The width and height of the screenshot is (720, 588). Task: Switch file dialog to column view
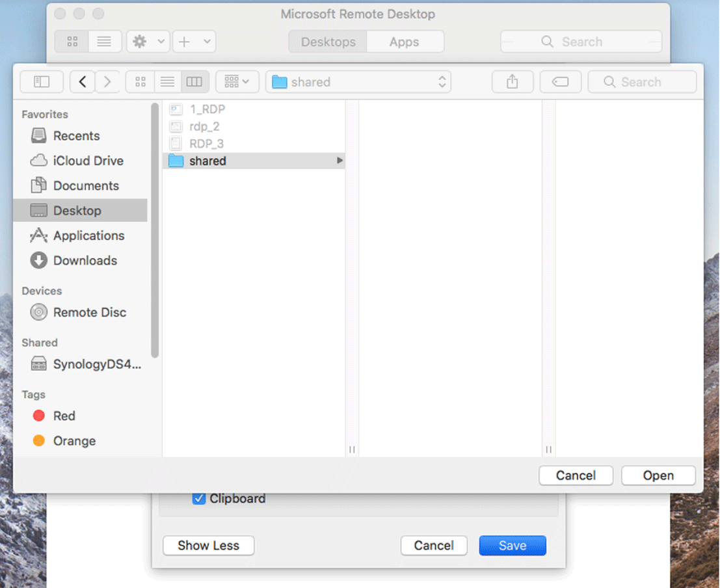click(194, 82)
